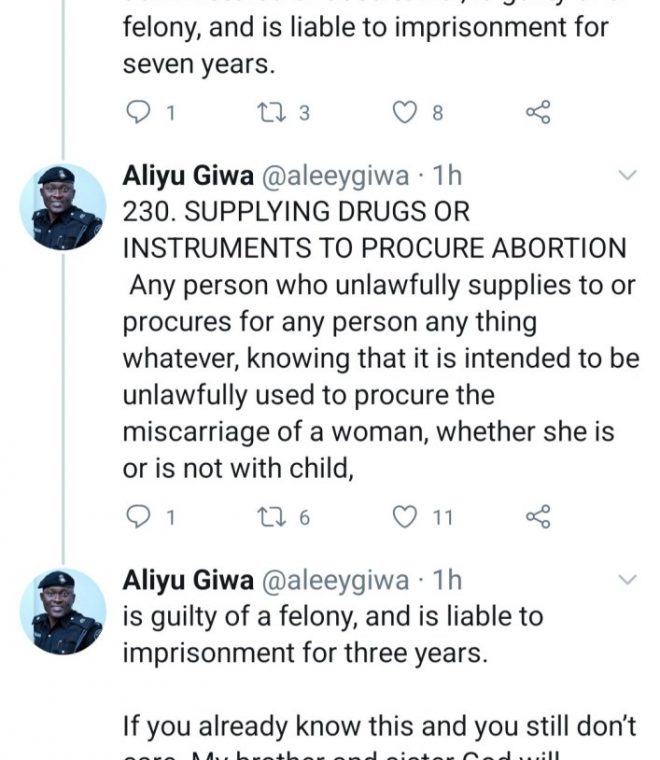This screenshot has height=760, width=660.
Task: Like the tweet showing 11 likes
Action: 404,516
